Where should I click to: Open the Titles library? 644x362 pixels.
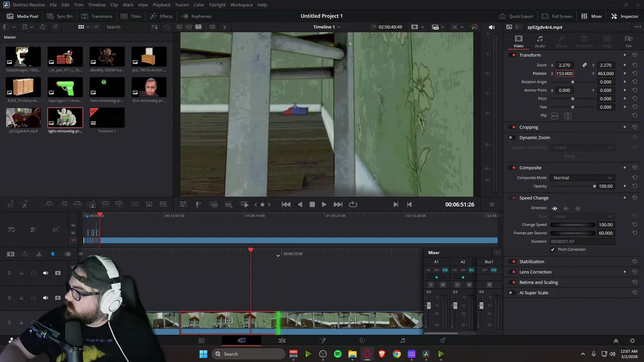pyautogui.click(x=131, y=16)
